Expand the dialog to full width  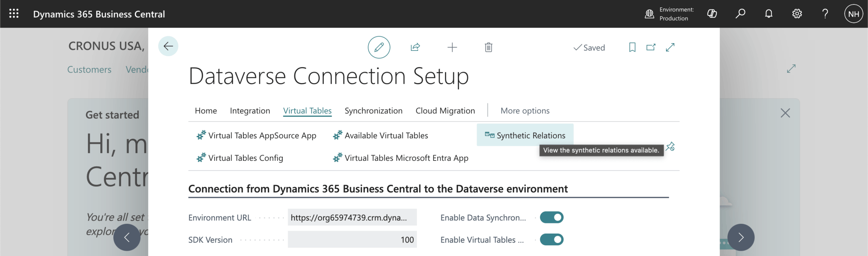point(670,47)
